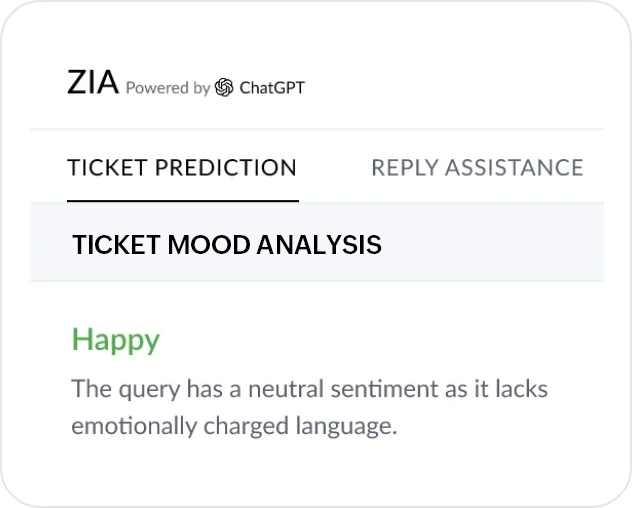Select the green Happy mood label
The image size is (632, 508).
coord(115,340)
